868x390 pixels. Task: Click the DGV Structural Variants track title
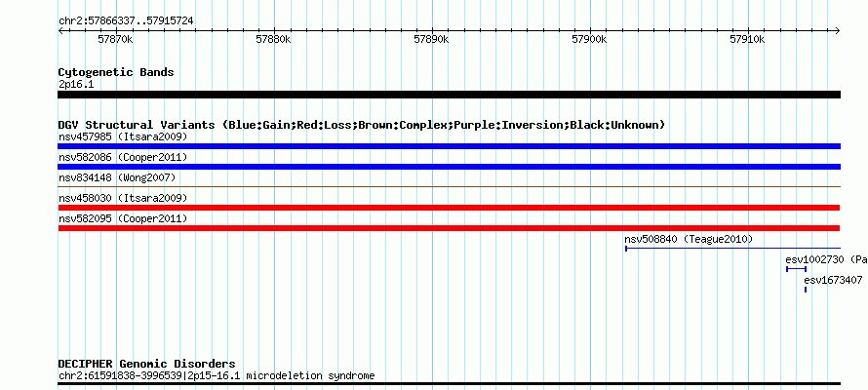click(x=361, y=125)
